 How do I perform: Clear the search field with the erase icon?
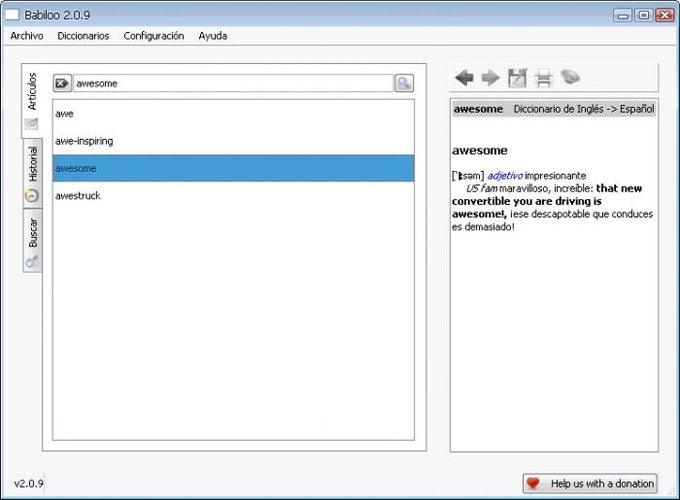click(x=62, y=83)
